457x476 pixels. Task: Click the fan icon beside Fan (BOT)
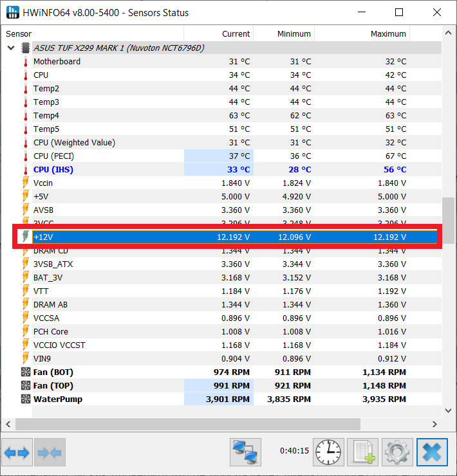26,372
